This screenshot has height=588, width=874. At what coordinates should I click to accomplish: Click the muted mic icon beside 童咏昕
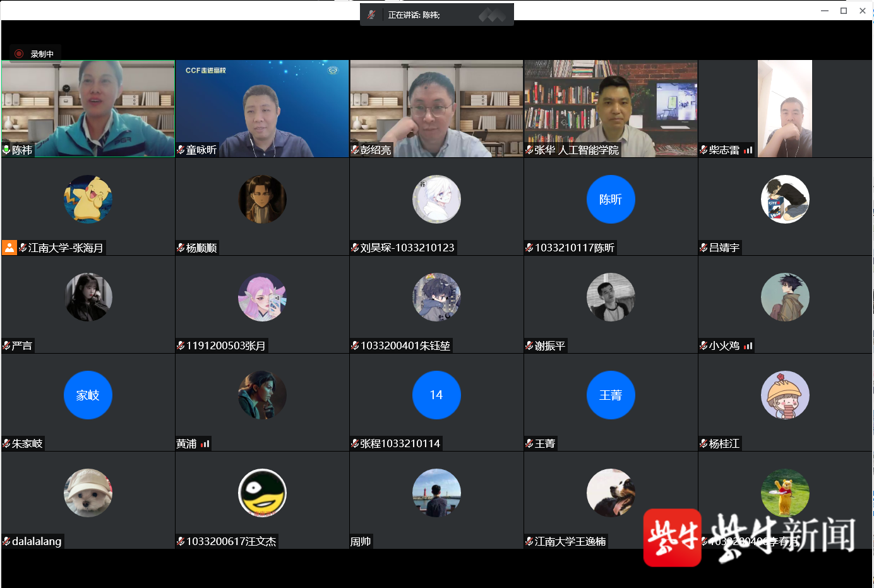(181, 150)
